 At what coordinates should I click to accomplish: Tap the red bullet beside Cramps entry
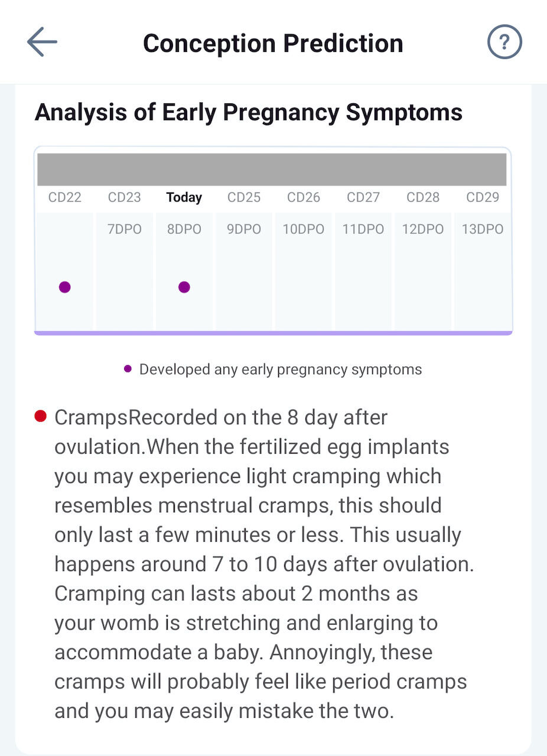(x=41, y=416)
